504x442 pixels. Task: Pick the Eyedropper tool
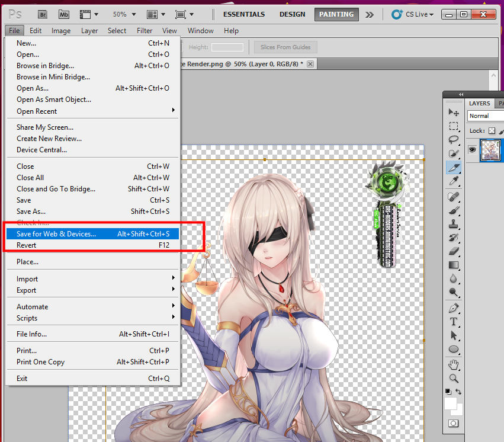pos(454,181)
